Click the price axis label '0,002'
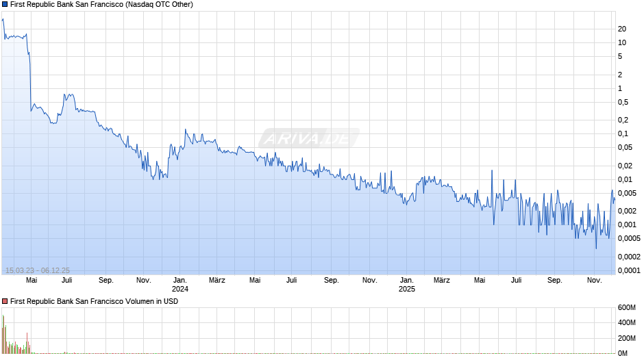This screenshot has width=644, height=360. [x=627, y=211]
